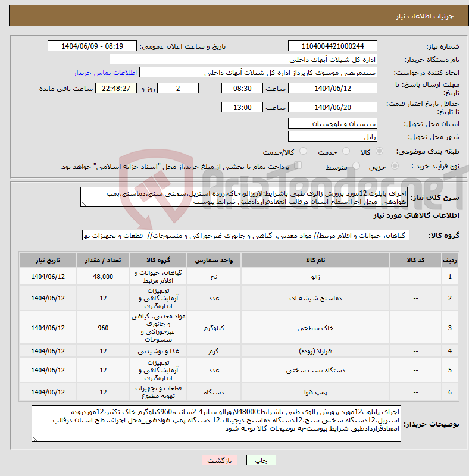Viewport: 469px width, 476px height.
Task: Choose the جزیی purchase type radio
Action: pos(395,166)
